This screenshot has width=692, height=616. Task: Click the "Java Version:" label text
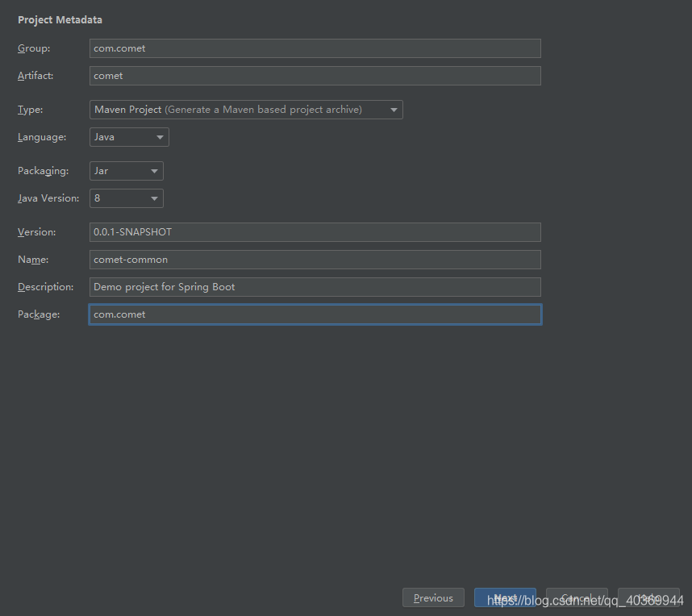(48, 198)
